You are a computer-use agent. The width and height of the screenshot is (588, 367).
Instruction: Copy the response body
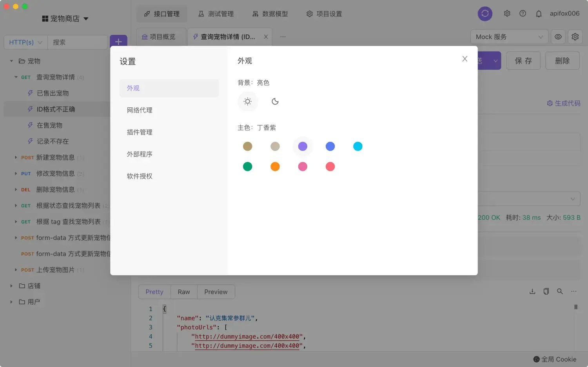(546, 291)
